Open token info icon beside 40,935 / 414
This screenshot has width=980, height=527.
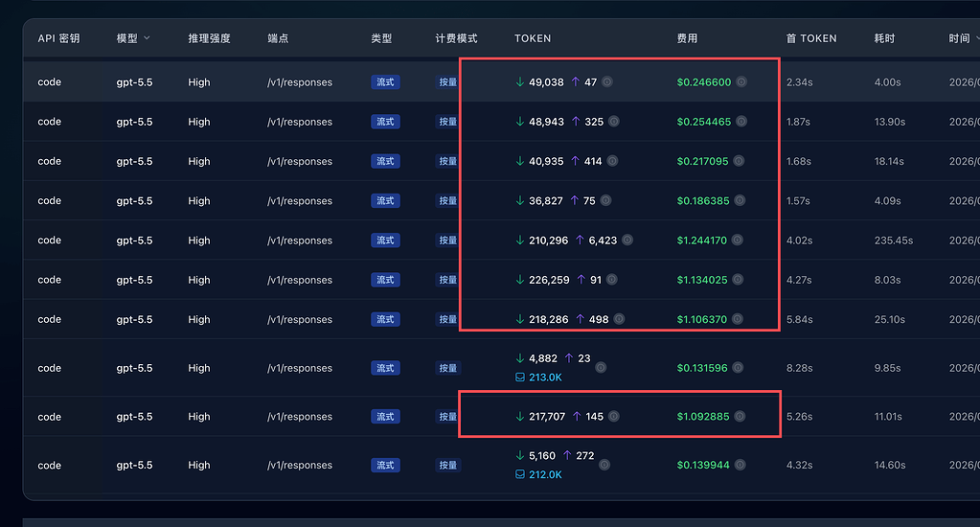[612, 161]
